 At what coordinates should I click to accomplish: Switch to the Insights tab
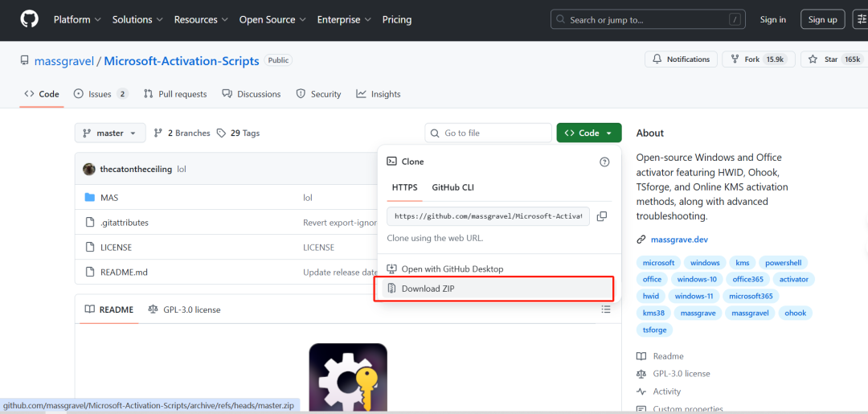pos(379,94)
